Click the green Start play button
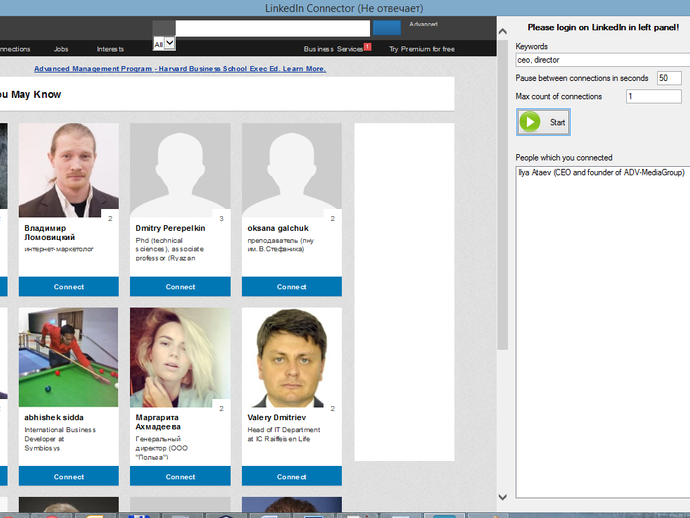This screenshot has width=690, height=518. coord(543,122)
